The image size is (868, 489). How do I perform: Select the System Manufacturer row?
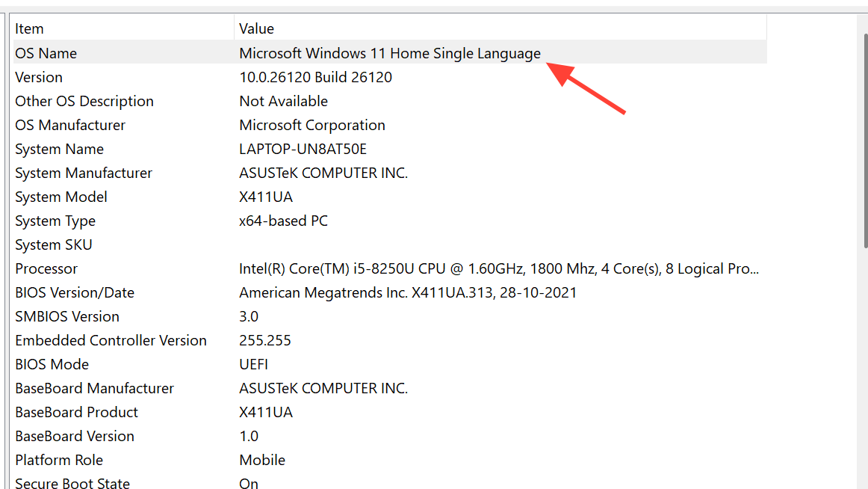point(84,173)
